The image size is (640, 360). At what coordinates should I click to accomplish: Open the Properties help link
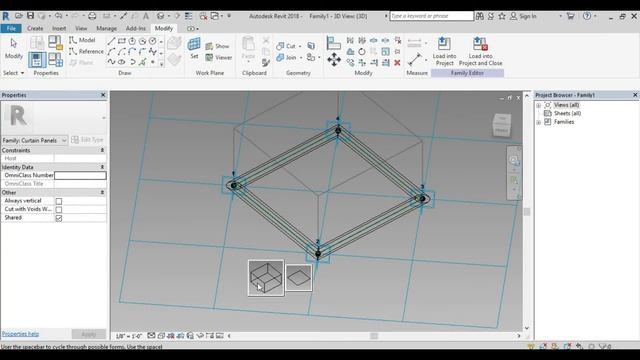(20, 334)
